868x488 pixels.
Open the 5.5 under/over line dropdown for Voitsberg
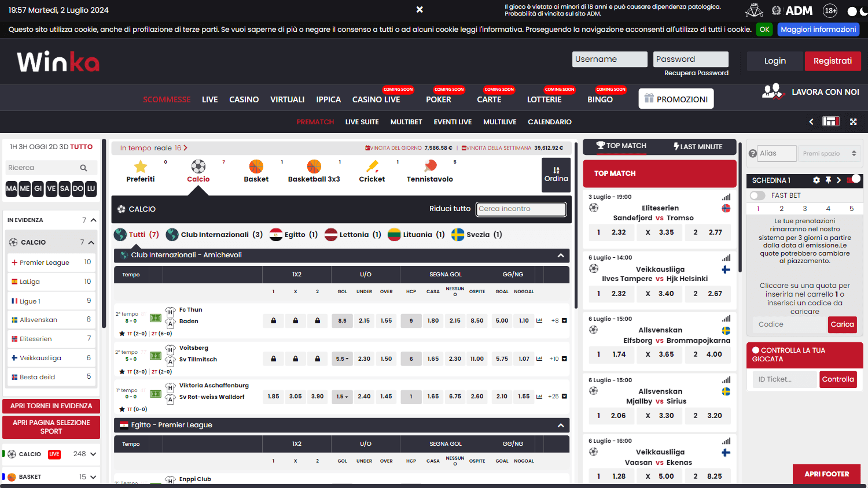coord(343,358)
